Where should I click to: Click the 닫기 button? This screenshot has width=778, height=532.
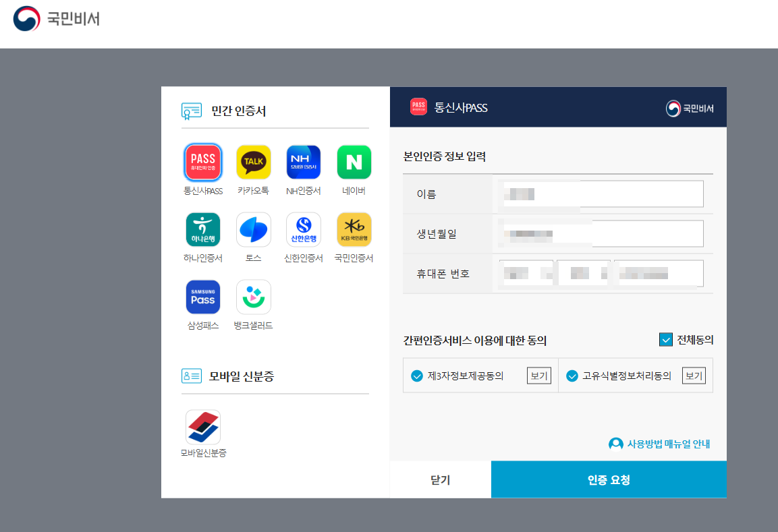pyautogui.click(x=441, y=479)
